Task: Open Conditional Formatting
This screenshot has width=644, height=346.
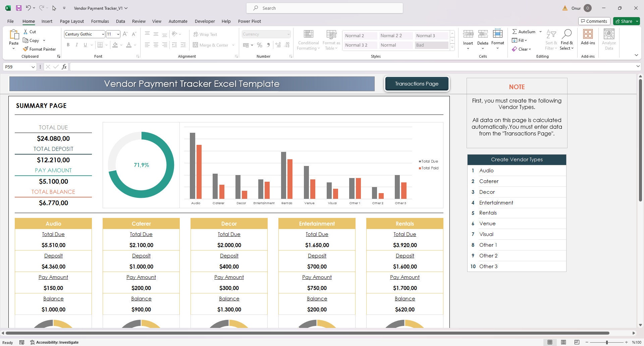Action: point(308,40)
